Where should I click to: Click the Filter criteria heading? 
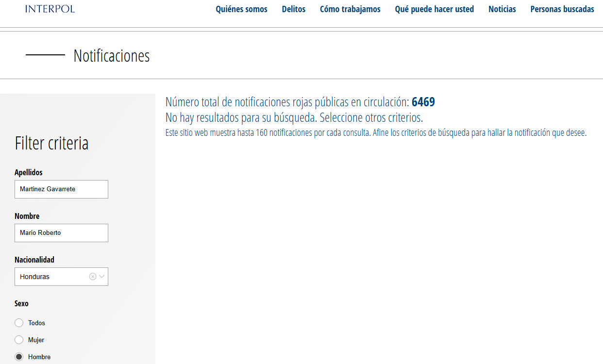point(51,144)
